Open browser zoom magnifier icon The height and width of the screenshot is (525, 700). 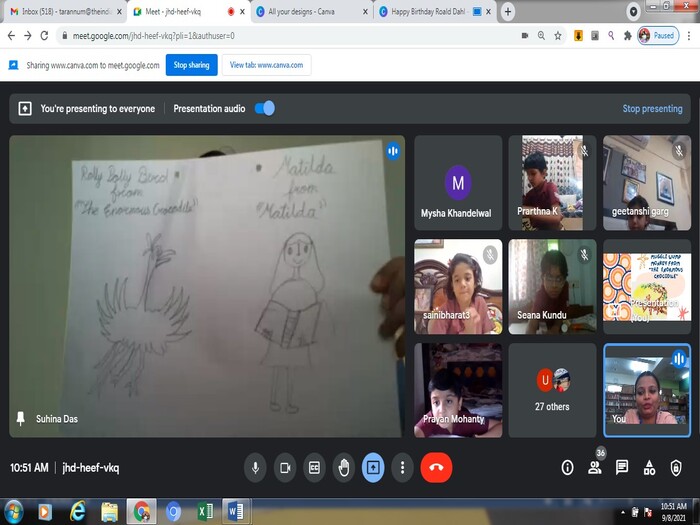[541, 36]
